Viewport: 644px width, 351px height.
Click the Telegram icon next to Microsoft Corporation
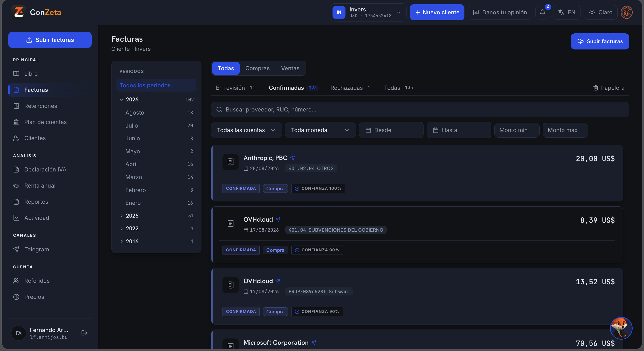pyautogui.click(x=314, y=342)
